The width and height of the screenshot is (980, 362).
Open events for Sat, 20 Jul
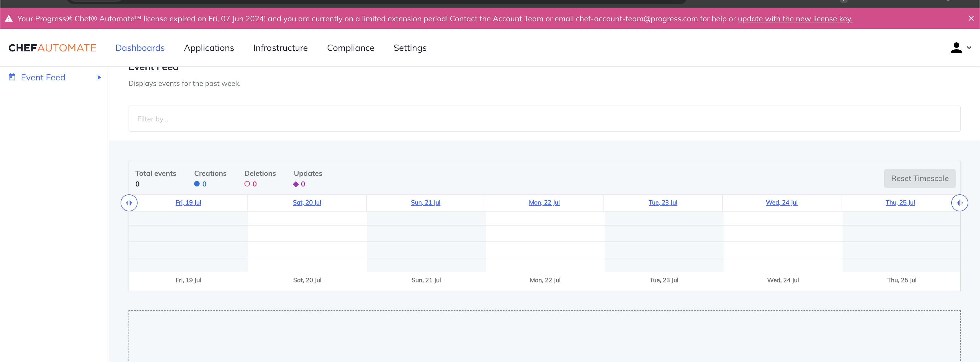(x=307, y=202)
